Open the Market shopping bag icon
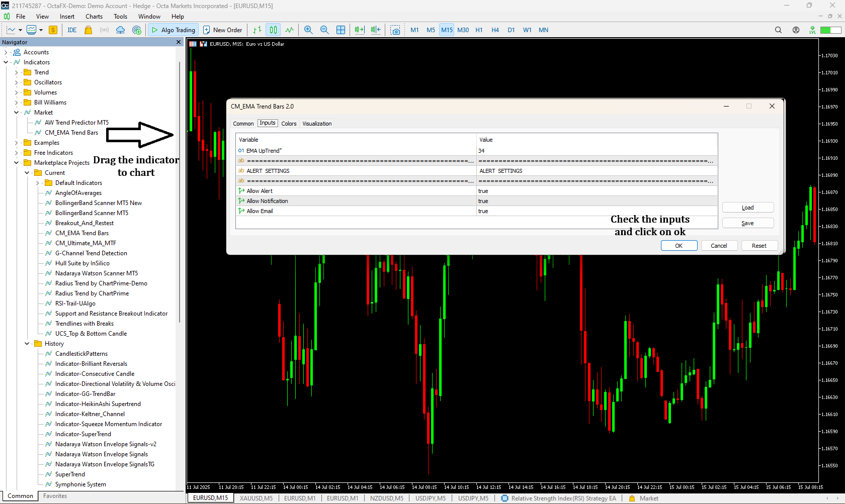845x504 pixels. coord(89,30)
